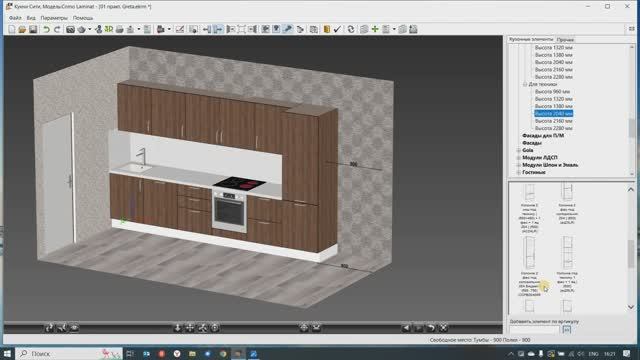Save the project with the floppy icon
640x360 pixels.
(33, 29)
